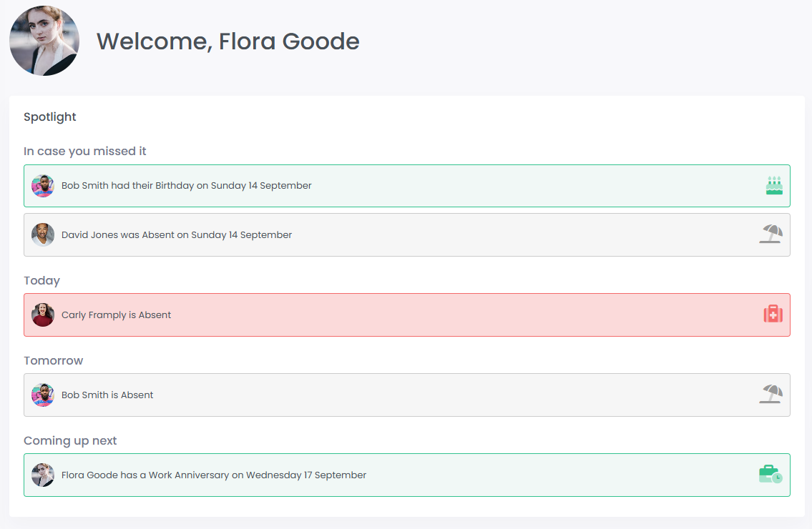This screenshot has width=812, height=529.
Task: Click Bob Smith's avatar under Tomorrow
Action: pos(42,394)
